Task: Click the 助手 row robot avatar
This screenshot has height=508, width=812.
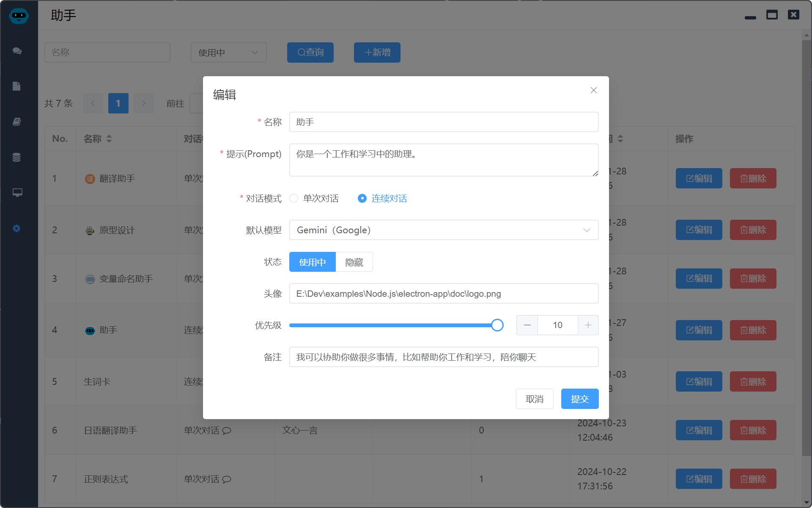Action: pos(90,330)
